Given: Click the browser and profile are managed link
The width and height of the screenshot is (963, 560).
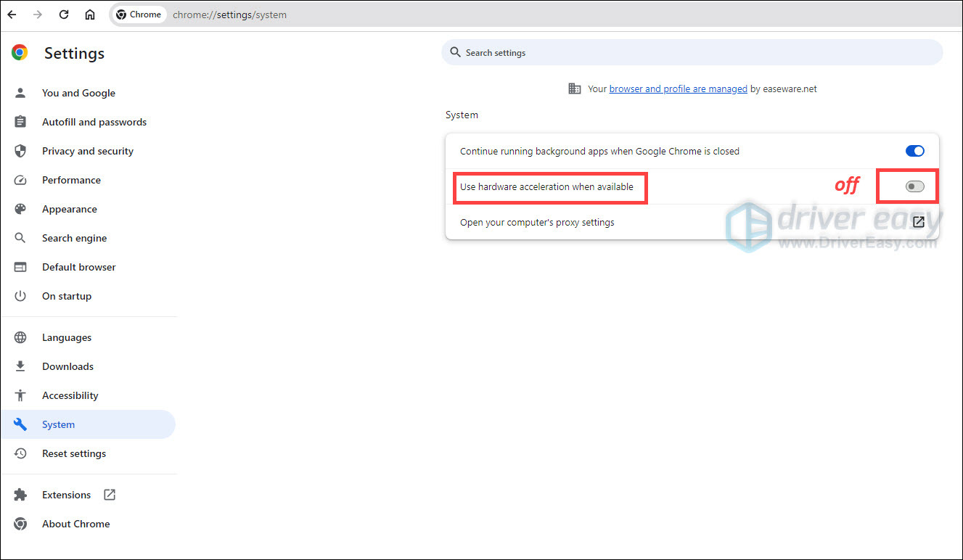Looking at the screenshot, I should pos(678,88).
